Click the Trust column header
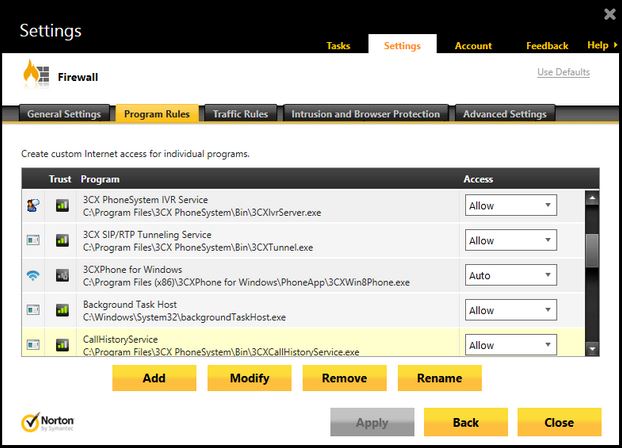This screenshot has width=622, height=448. (60, 179)
